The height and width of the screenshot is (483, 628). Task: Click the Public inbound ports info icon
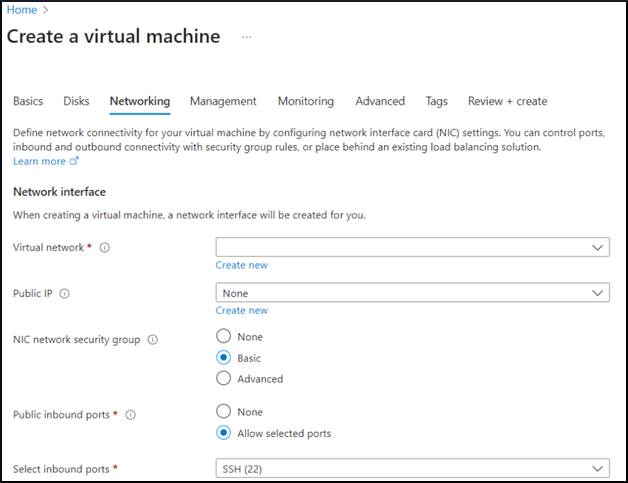(131, 415)
